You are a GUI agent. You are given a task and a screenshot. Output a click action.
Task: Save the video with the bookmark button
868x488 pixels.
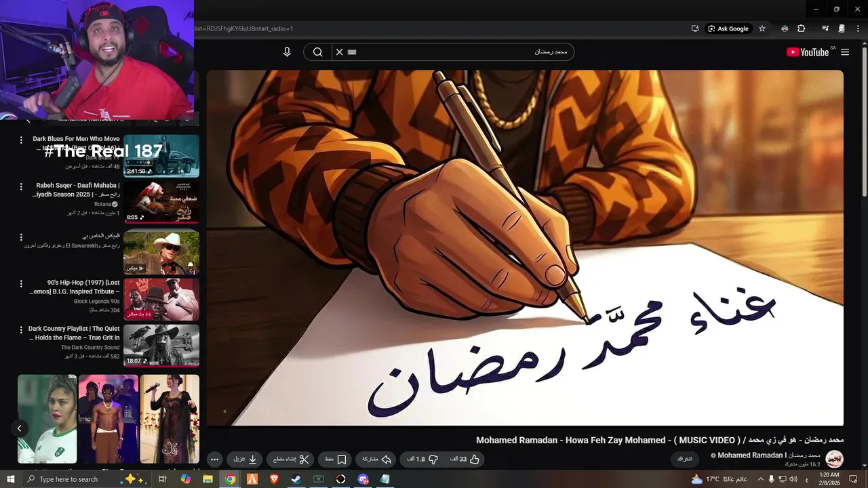coord(335,460)
